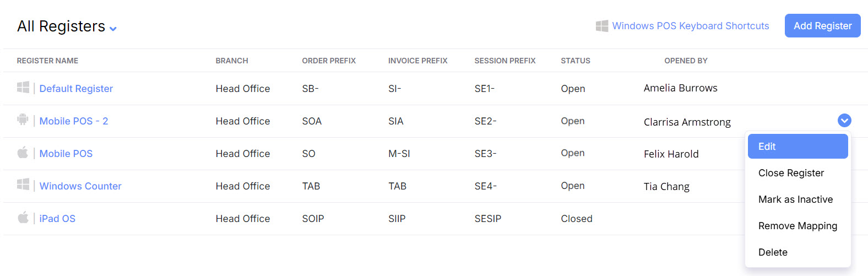Click Windows icon beside Default Register

[x=23, y=88]
